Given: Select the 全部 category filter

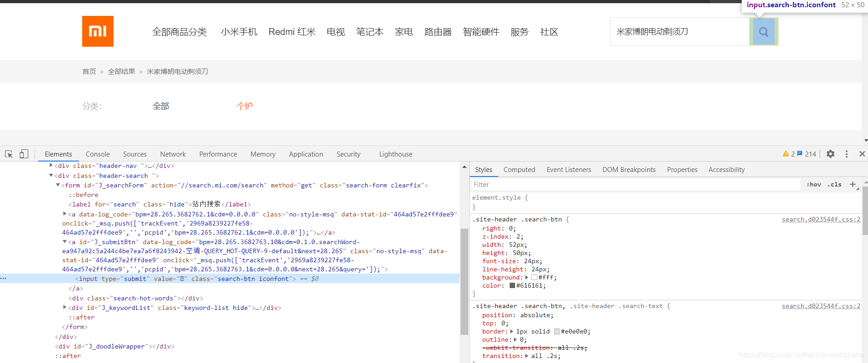Looking at the screenshot, I should click(x=161, y=106).
